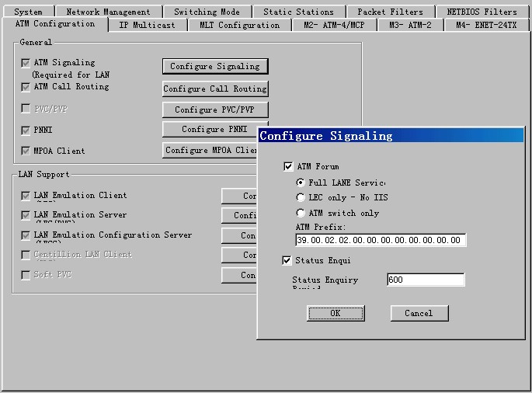Open the Configure Call Routing button
Screen dimensions: 532x393
(215, 89)
